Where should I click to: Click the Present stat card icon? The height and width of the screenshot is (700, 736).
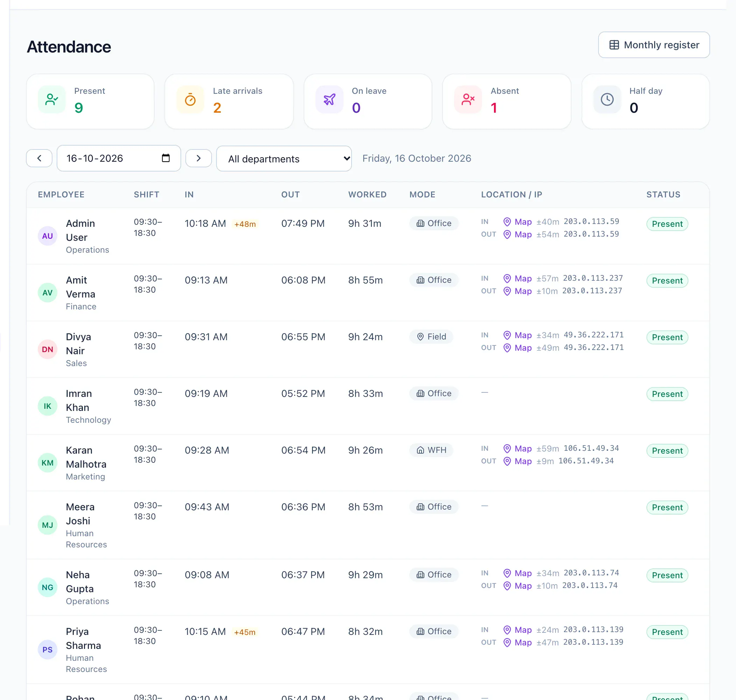point(51,99)
